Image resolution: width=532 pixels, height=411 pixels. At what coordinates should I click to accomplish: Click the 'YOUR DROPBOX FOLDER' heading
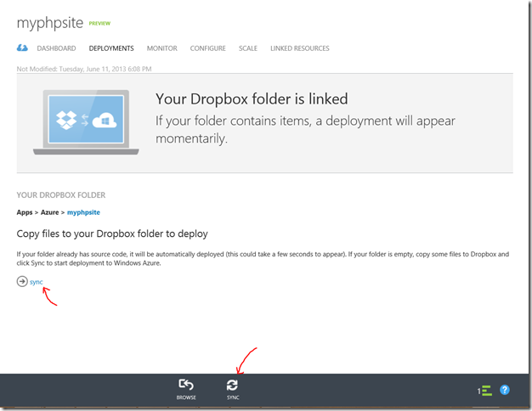pyautogui.click(x=61, y=195)
